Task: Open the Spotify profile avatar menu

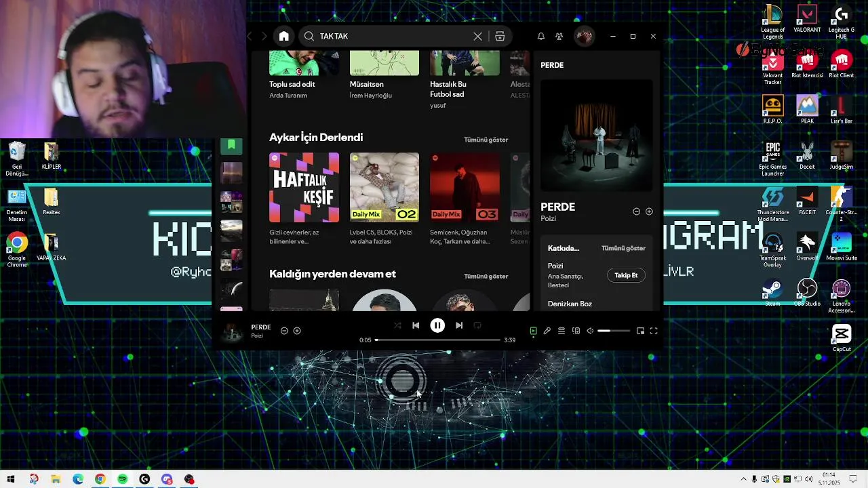Action: [585, 36]
